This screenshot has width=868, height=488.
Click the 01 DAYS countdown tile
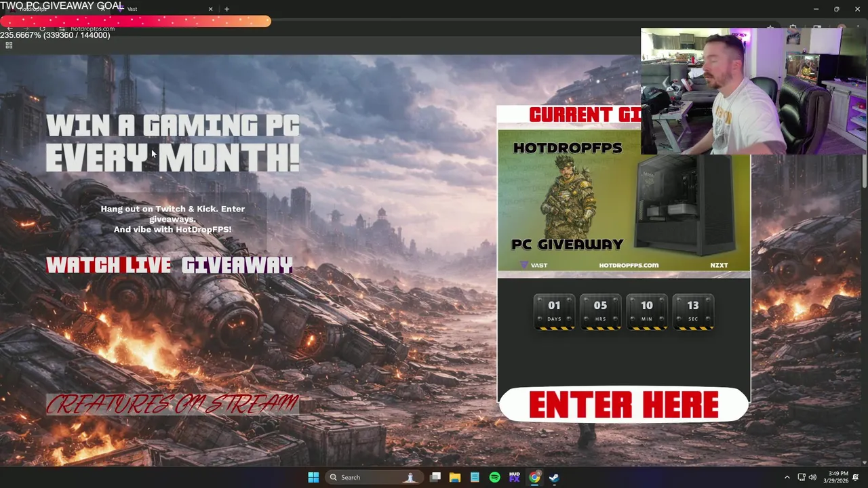point(554,312)
